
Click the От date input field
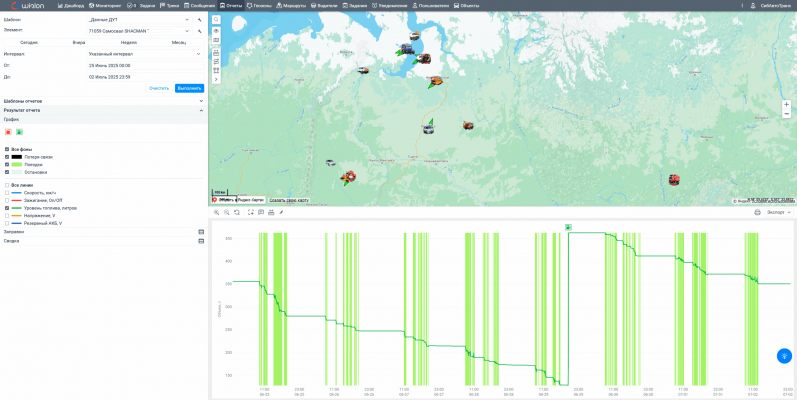pyautogui.click(x=145, y=66)
